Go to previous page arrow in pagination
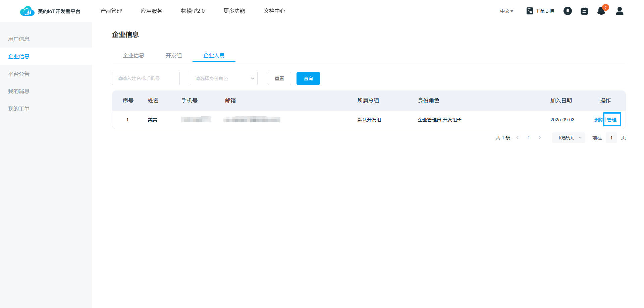 coord(518,138)
